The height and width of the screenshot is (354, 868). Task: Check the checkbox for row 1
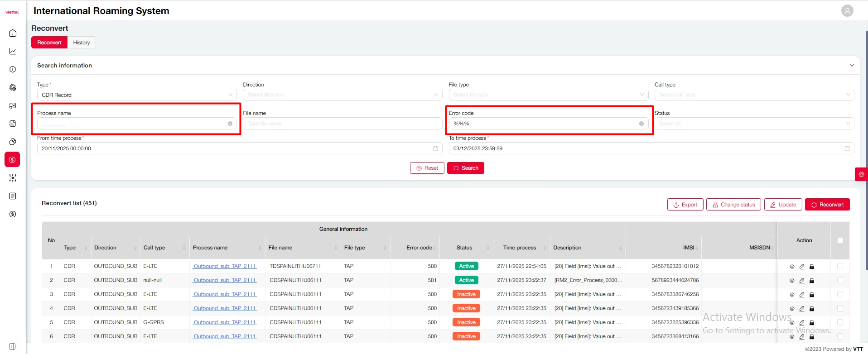(x=840, y=266)
